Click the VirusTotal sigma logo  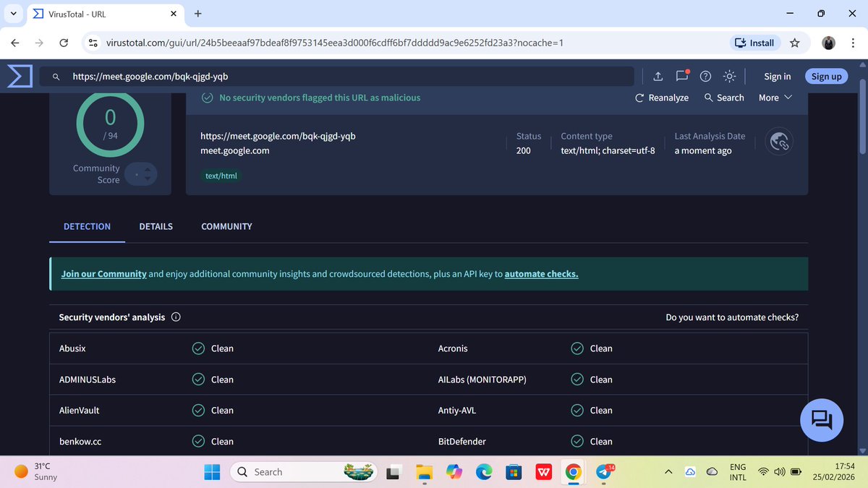point(20,76)
